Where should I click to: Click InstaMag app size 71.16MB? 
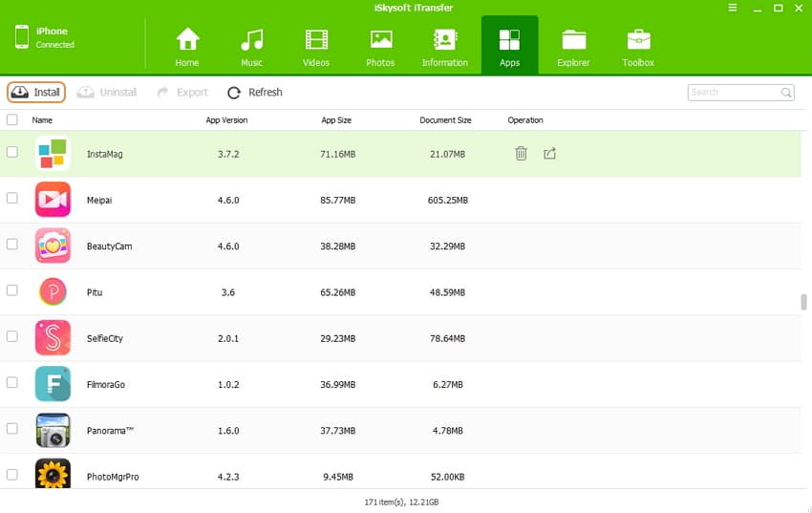pyautogui.click(x=337, y=154)
